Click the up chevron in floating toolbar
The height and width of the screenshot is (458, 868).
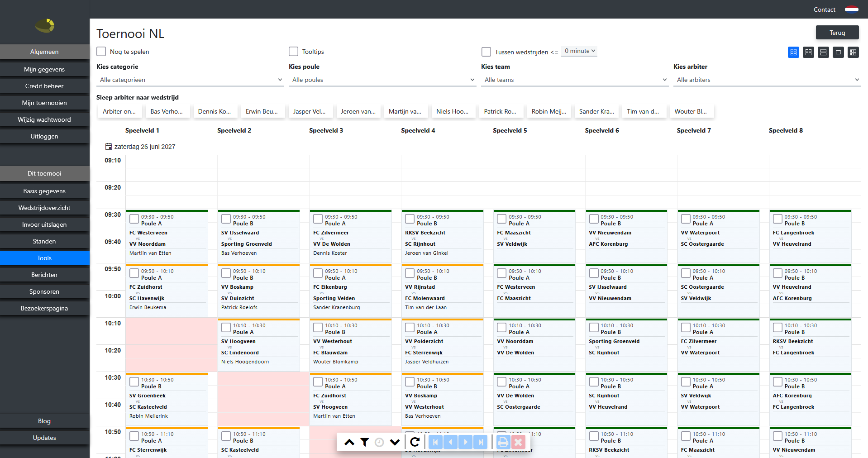[x=349, y=442]
